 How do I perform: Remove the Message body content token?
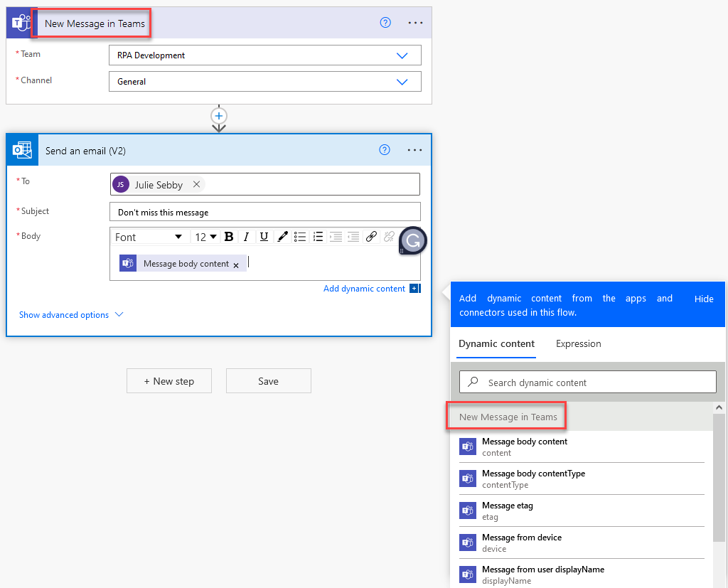236,265
